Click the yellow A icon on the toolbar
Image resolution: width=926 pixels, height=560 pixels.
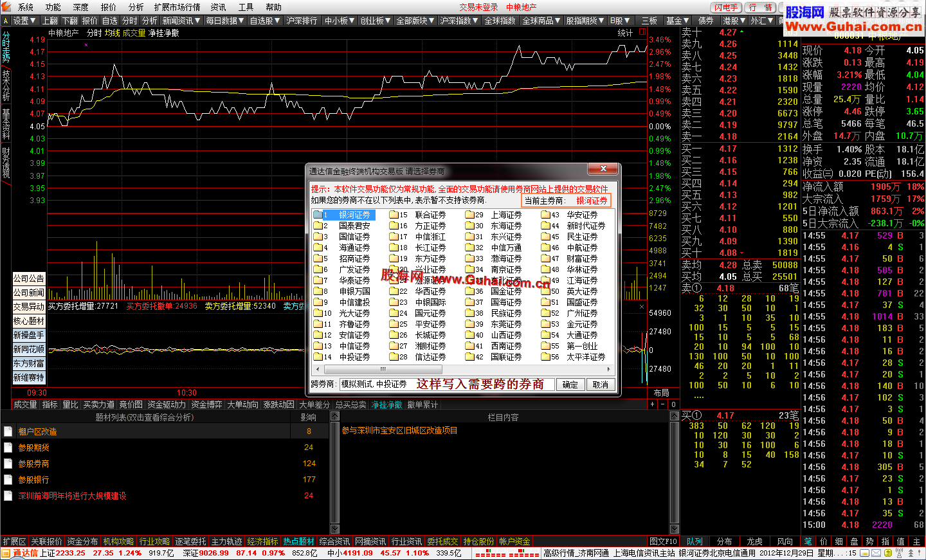click(x=6, y=21)
